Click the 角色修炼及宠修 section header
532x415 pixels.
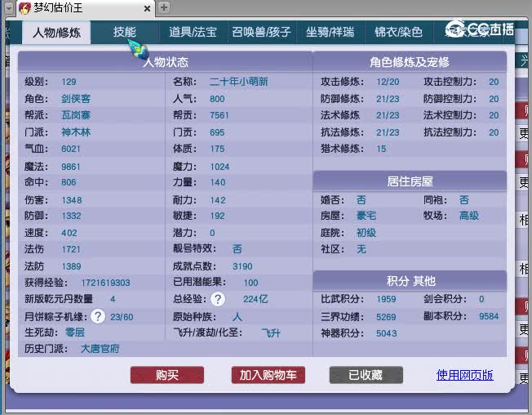[410, 62]
